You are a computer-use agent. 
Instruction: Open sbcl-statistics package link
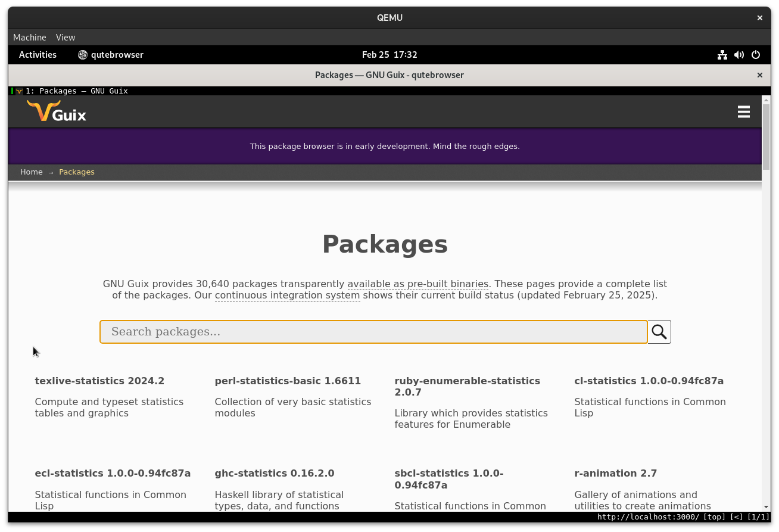[x=449, y=480]
